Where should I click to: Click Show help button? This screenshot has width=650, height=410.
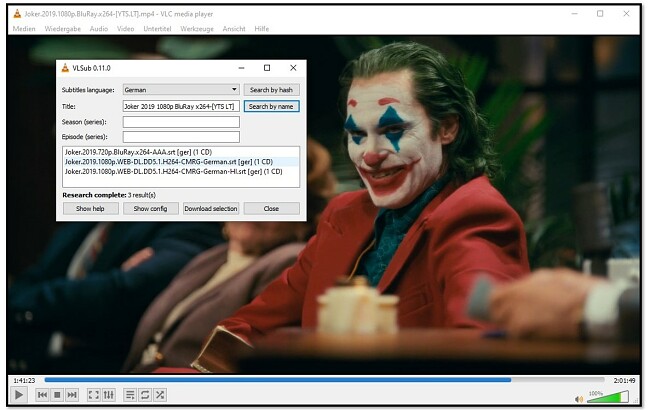coord(90,209)
